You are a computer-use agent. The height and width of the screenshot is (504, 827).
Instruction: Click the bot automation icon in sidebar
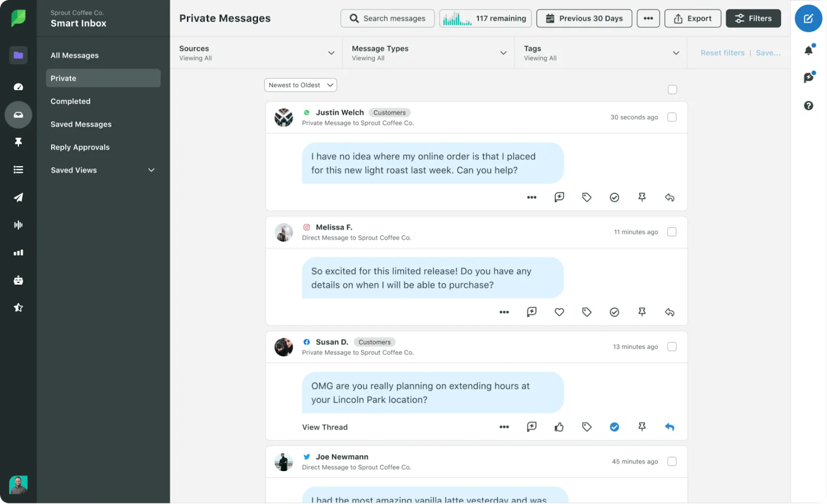(18, 280)
